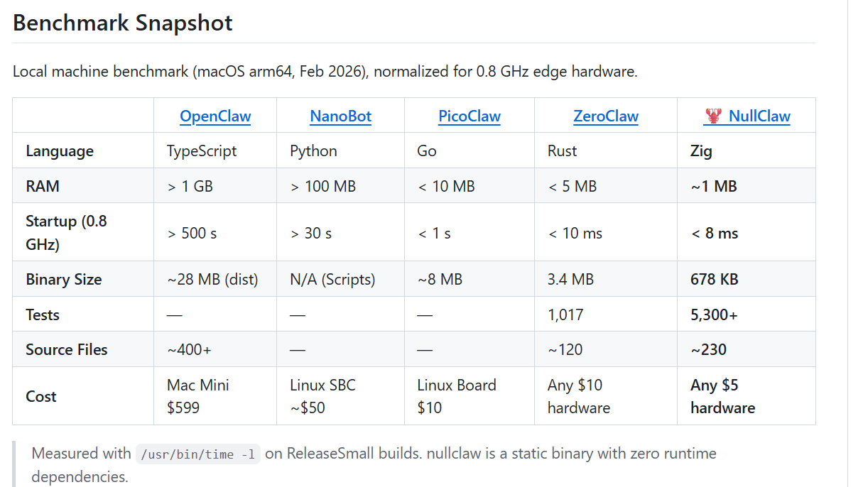Click the Benchmark Snapshot heading
Image resolution: width=868 pixels, height=487 pixels.
click(123, 22)
